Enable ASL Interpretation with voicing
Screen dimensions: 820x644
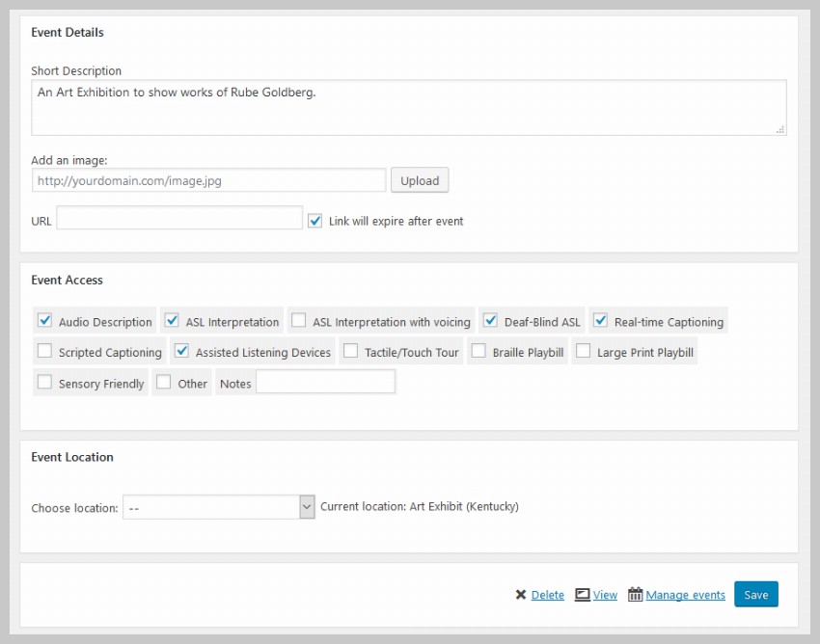299,320
